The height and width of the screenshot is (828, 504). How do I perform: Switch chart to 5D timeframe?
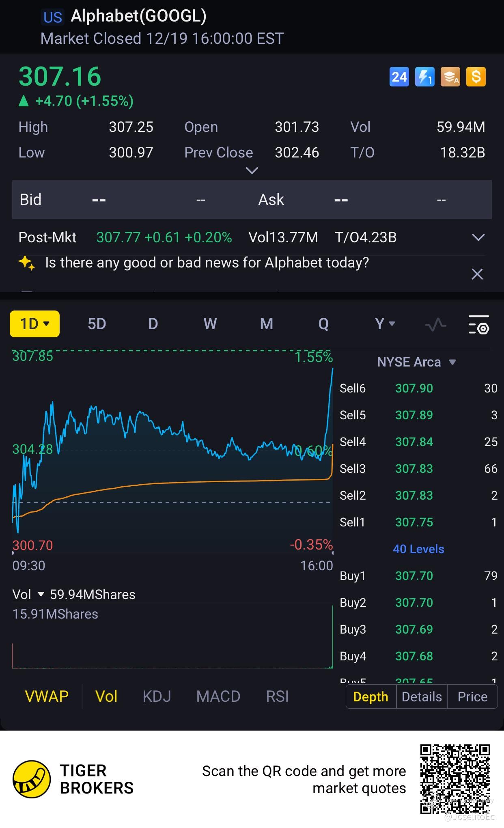click(97, 324)
